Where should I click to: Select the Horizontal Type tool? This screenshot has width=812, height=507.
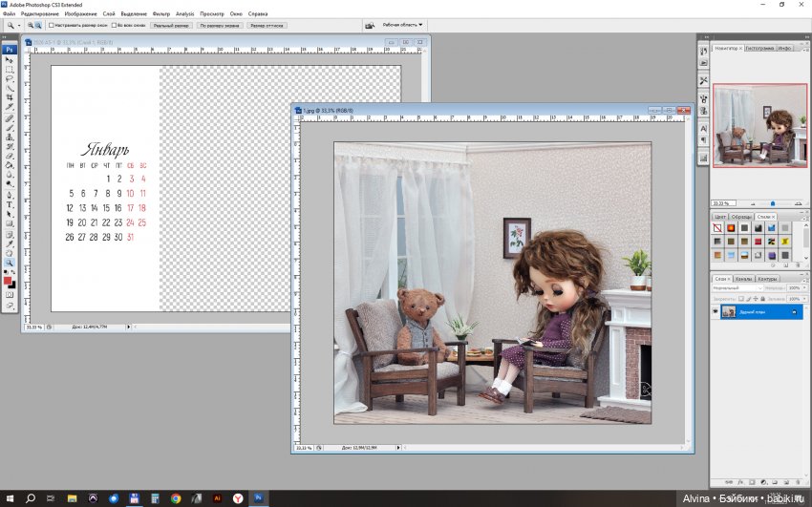click(10, 204)
